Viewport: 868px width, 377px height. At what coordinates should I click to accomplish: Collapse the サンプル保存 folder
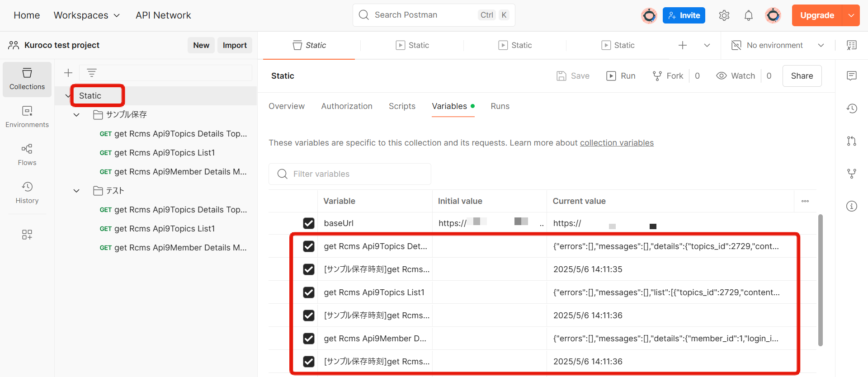76,115
